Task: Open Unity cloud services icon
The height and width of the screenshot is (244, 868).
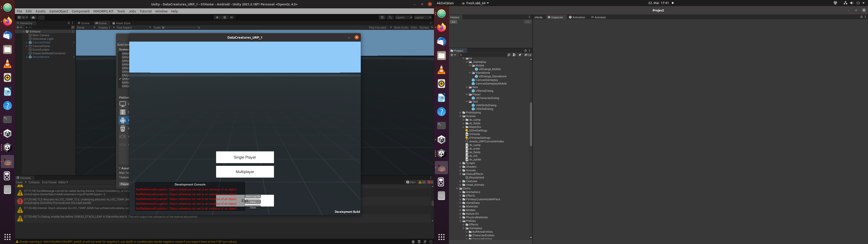Action: [33, 18]
